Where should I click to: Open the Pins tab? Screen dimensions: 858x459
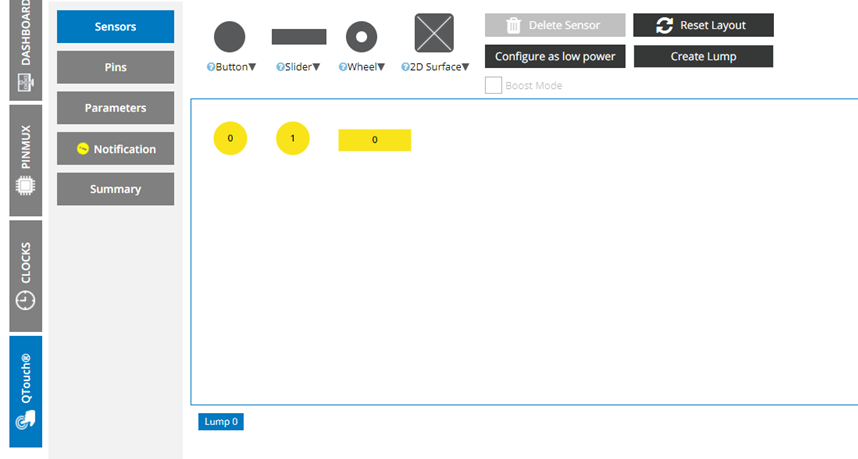pyautogui.click(x=115, y=67)
